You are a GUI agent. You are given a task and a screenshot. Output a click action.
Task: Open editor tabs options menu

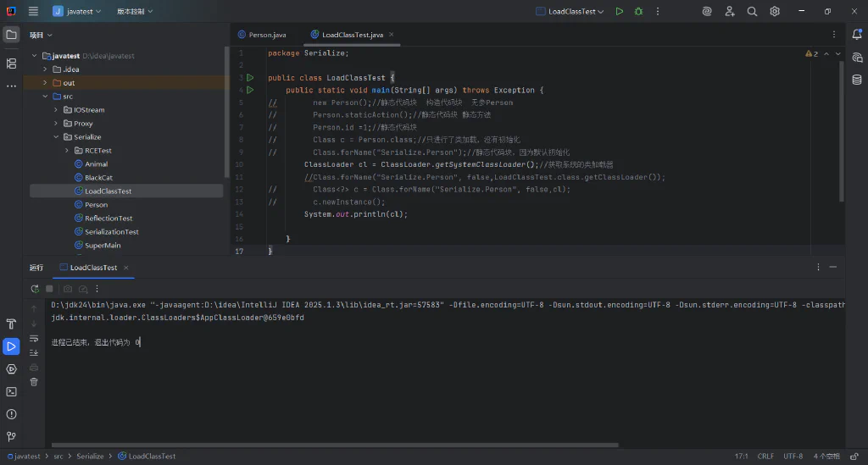(x=834, y=34)
